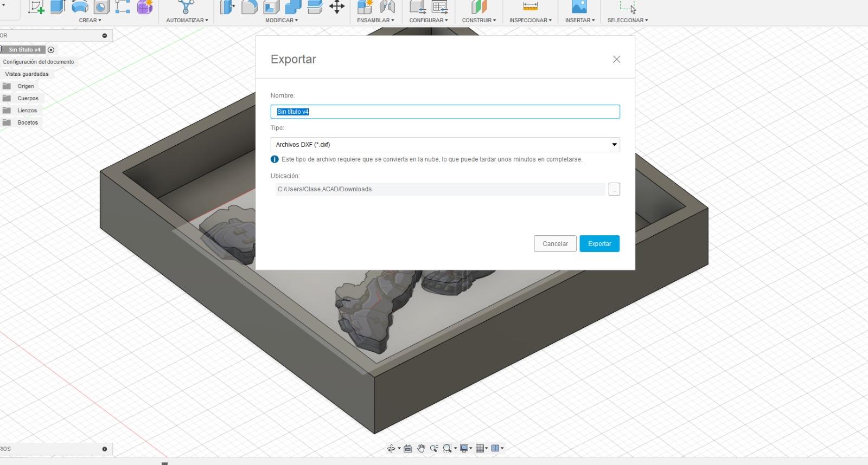
Task: Select the Move/Copy arrows icon
Action: coord(337,7)
